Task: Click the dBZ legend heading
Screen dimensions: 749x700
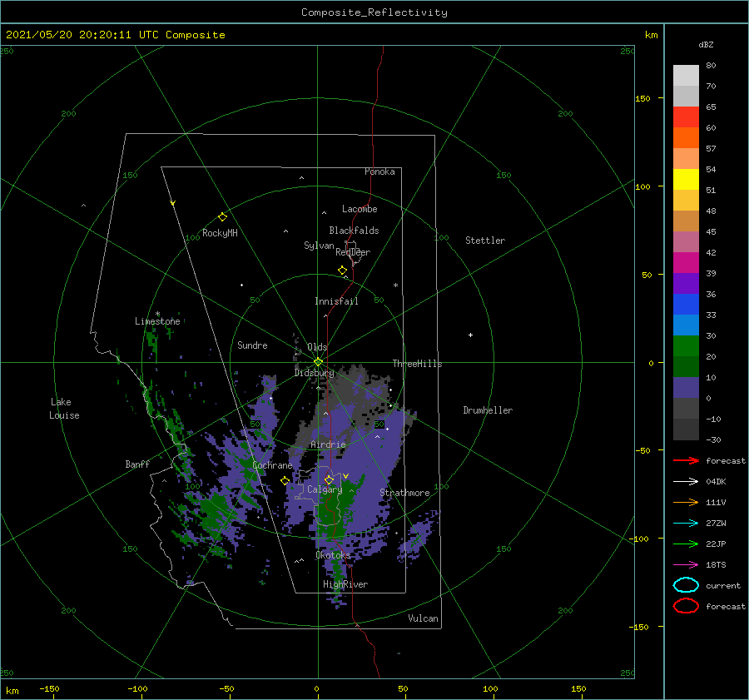Action: [706, 44]
